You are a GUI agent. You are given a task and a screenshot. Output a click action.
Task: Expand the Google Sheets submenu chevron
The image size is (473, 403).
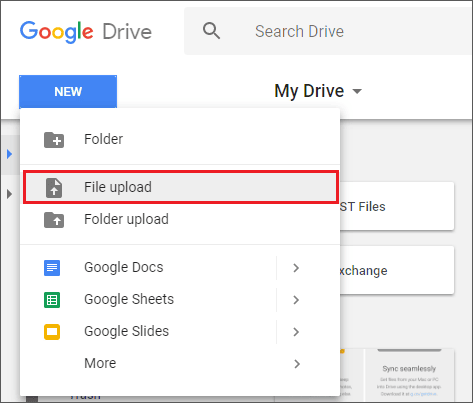click(296, 300)
